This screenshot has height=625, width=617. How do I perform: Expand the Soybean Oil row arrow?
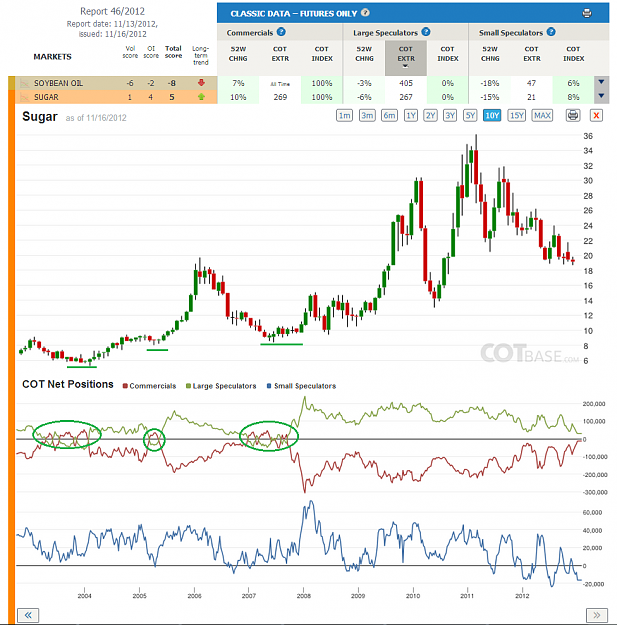pyautogui.click(x=601, y=82)
